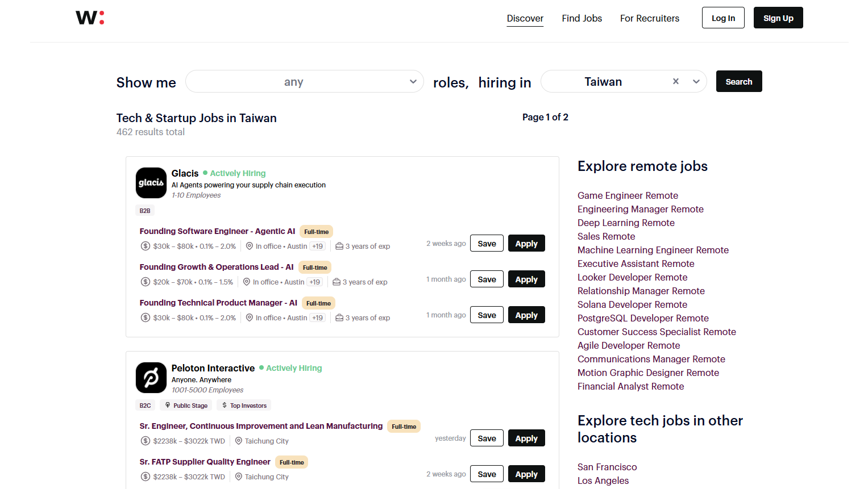
Task: Select the Top Investors tag under Peloton
Action: [x=244, y=406]
